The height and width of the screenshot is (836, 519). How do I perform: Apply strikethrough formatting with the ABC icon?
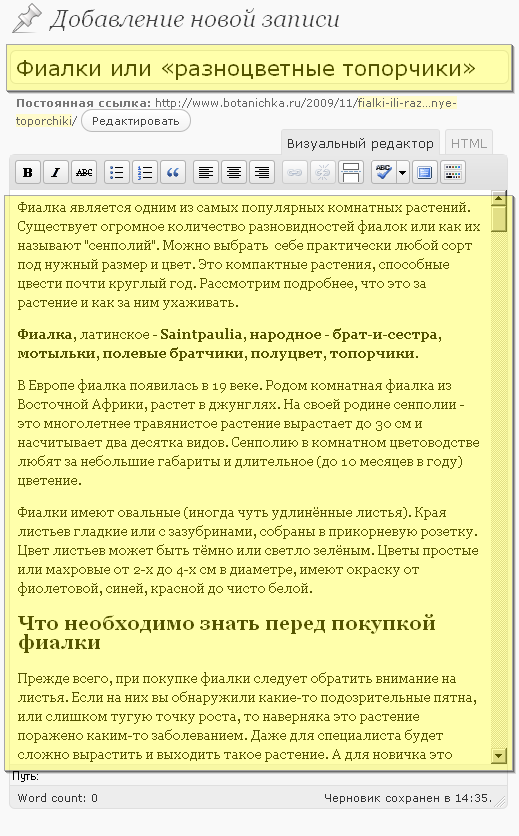click(84, 172)
